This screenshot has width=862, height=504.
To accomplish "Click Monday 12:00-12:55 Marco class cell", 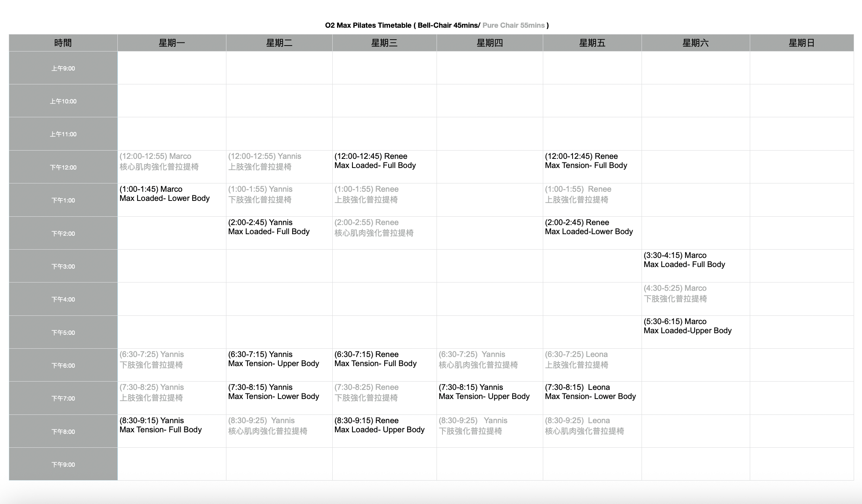I will click(x=172, y=167).
